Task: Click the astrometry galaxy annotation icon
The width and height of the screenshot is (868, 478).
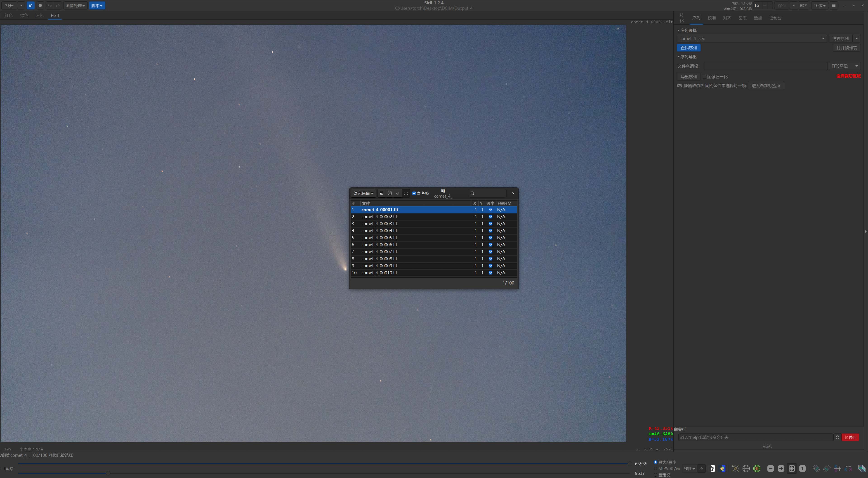Action: point(735,469)
